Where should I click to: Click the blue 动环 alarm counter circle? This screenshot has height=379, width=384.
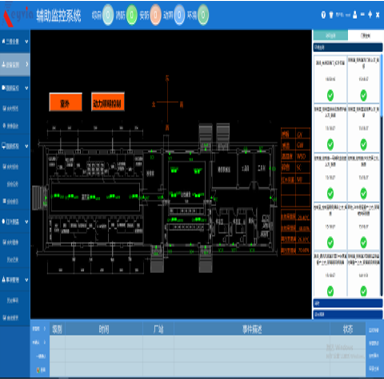click(179, 15)
